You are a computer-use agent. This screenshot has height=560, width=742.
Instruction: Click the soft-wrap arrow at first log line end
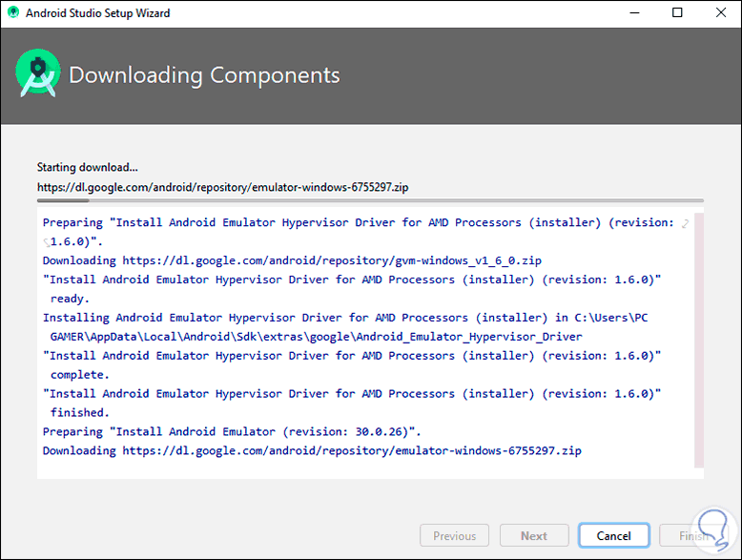(x=684, y=223)
